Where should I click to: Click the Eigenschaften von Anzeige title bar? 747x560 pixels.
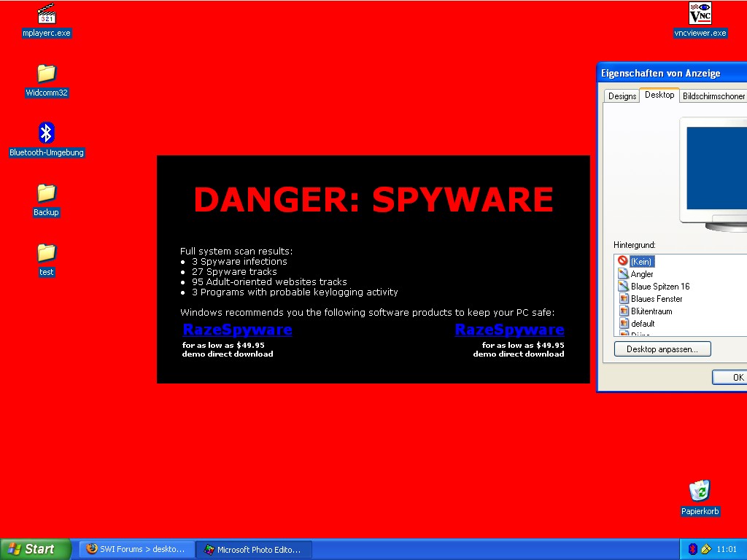(672, 73)
